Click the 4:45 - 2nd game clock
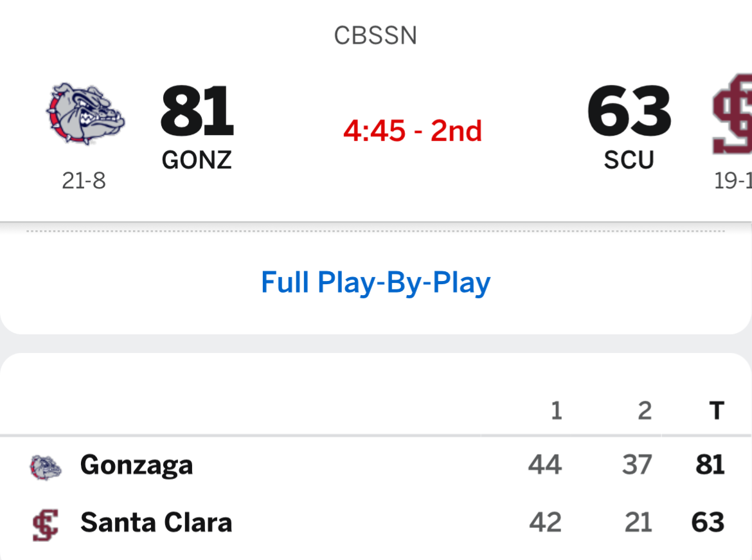 click(x=412, y=131)
